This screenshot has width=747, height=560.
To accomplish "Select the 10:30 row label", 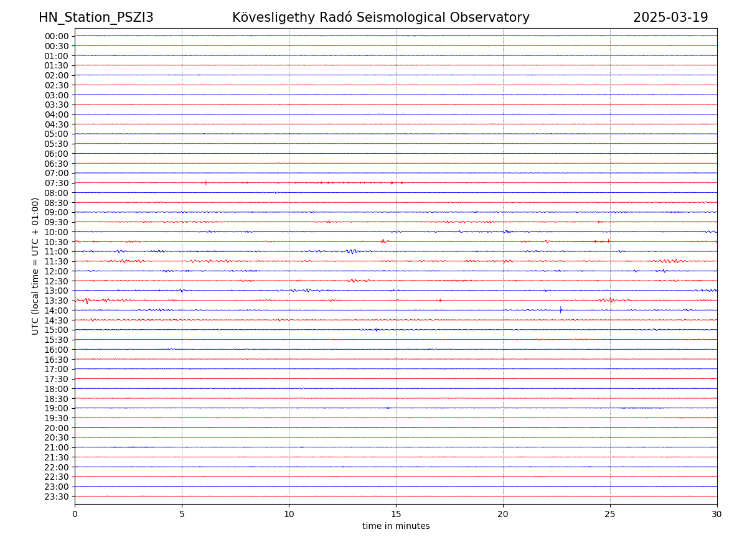I will (56, 242).
